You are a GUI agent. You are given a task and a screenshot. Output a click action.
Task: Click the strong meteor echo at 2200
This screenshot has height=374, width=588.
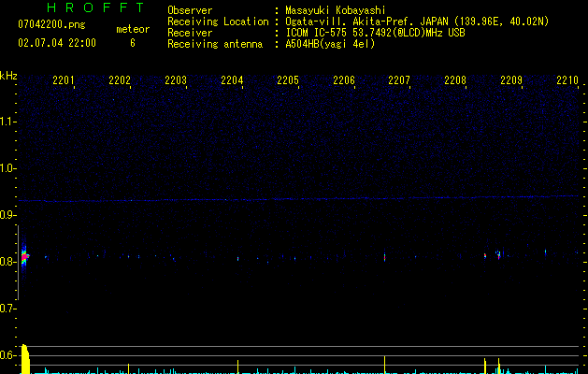(24, 256)
